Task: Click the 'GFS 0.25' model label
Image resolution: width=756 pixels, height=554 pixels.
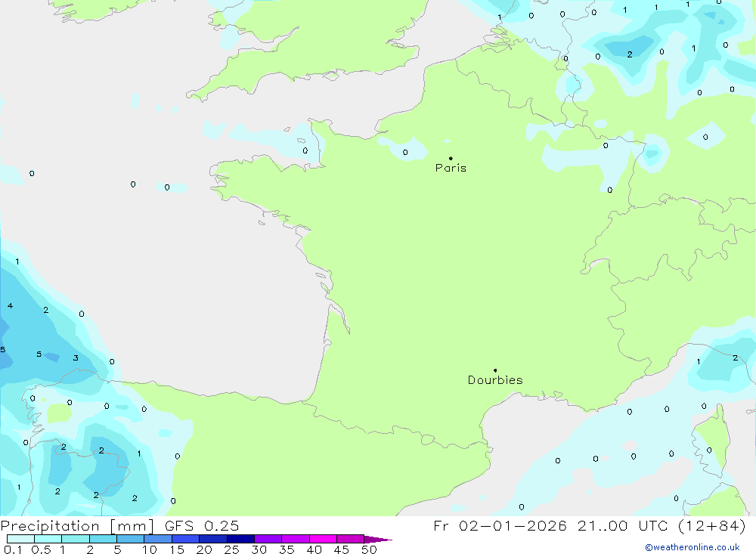Action: [202, 526]
